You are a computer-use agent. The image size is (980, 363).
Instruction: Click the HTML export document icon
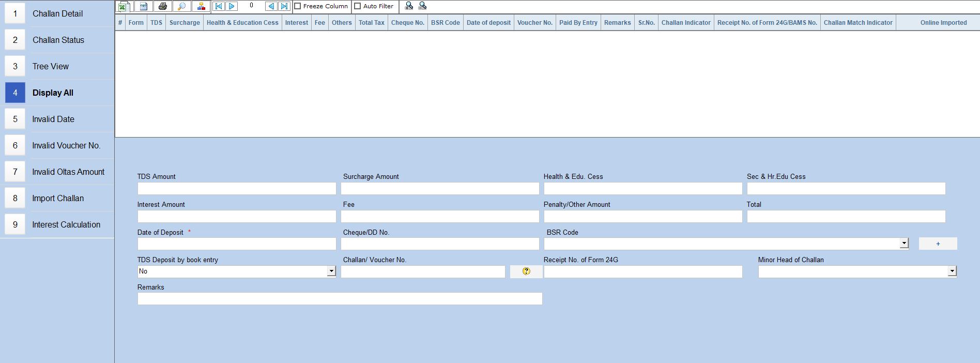143,6
